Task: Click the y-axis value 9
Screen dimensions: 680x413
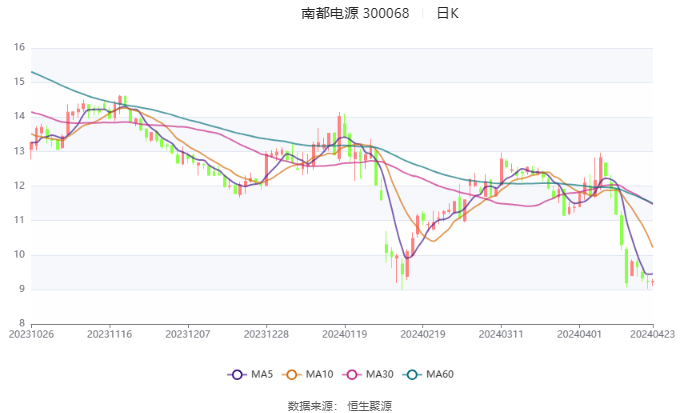Action: pos(22,289)
